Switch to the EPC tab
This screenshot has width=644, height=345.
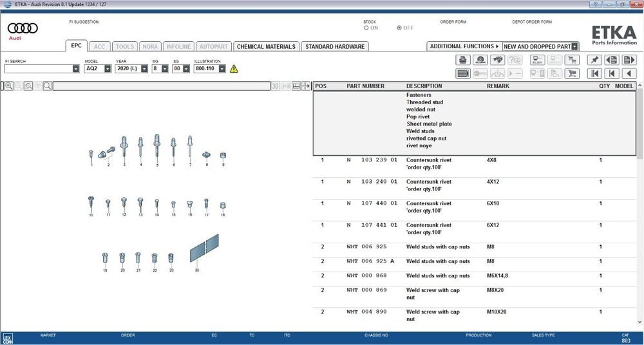pos(77,46)
